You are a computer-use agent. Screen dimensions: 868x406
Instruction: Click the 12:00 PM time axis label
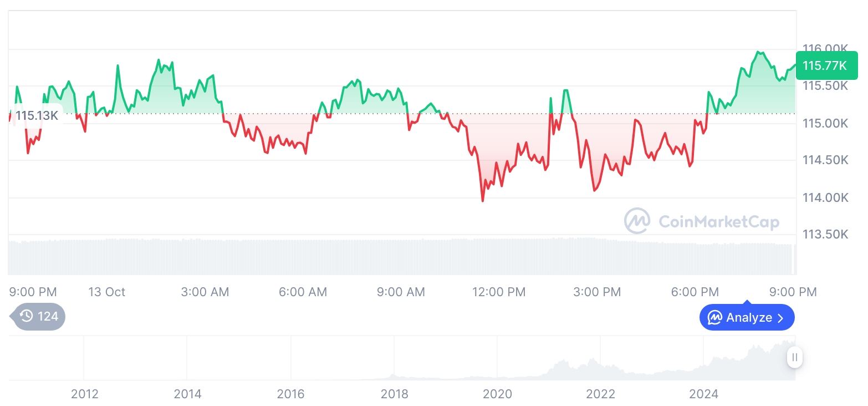(x=499, y=292)
